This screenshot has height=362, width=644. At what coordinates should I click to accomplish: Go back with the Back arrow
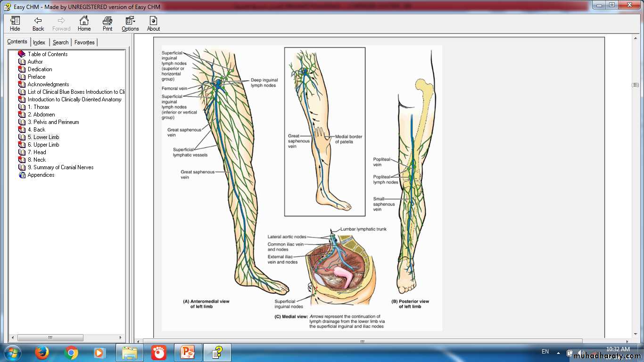[x=38, y=24]
